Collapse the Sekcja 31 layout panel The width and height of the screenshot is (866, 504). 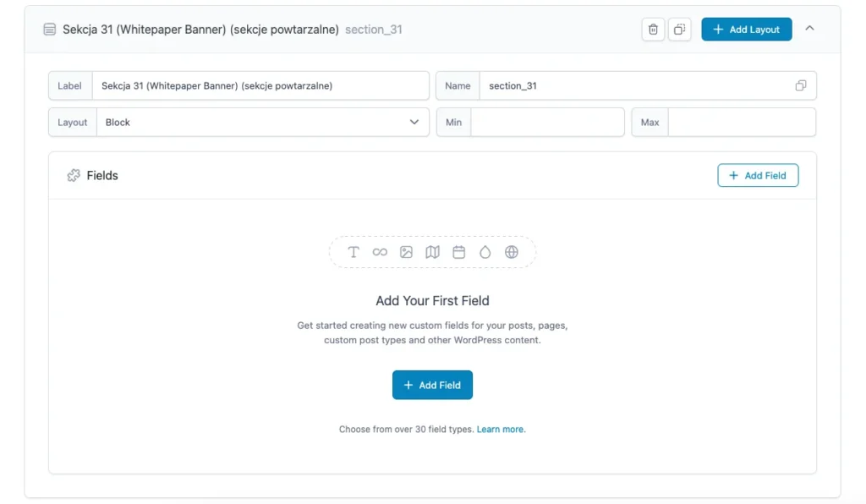(x=809, y=28)
